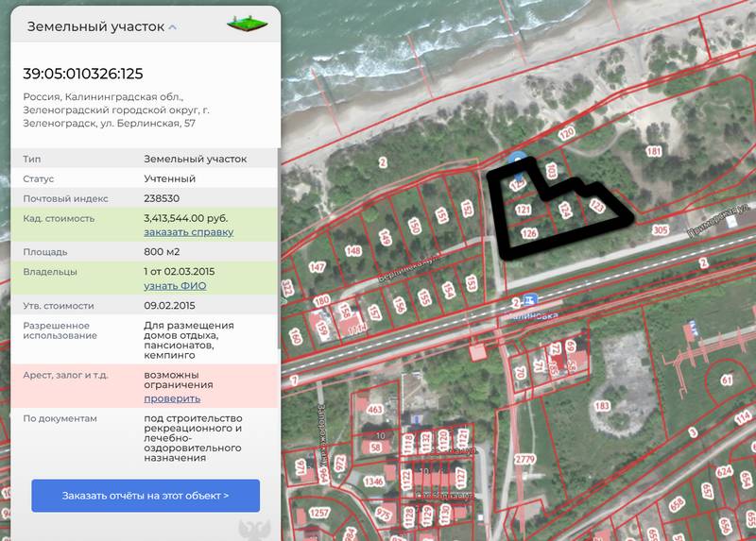
Task: Select parcel 2779 on the map
Action: pos(524,459)
